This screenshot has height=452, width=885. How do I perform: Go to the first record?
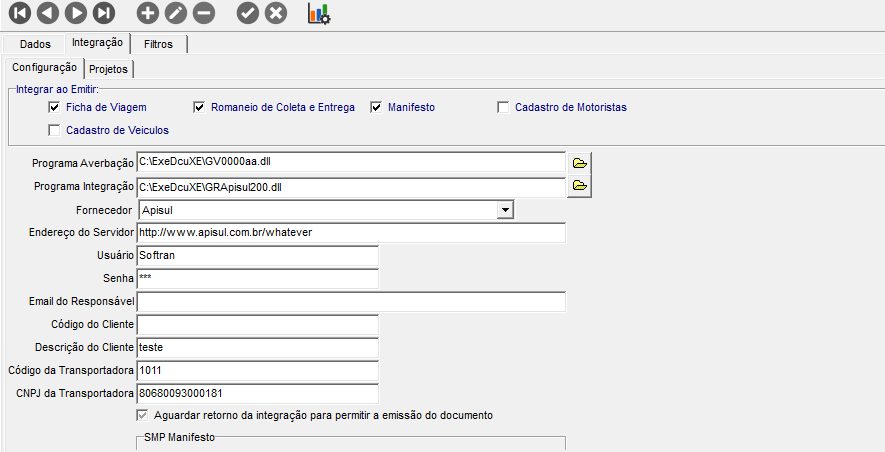pyautogui.click(x=19, y=14)
